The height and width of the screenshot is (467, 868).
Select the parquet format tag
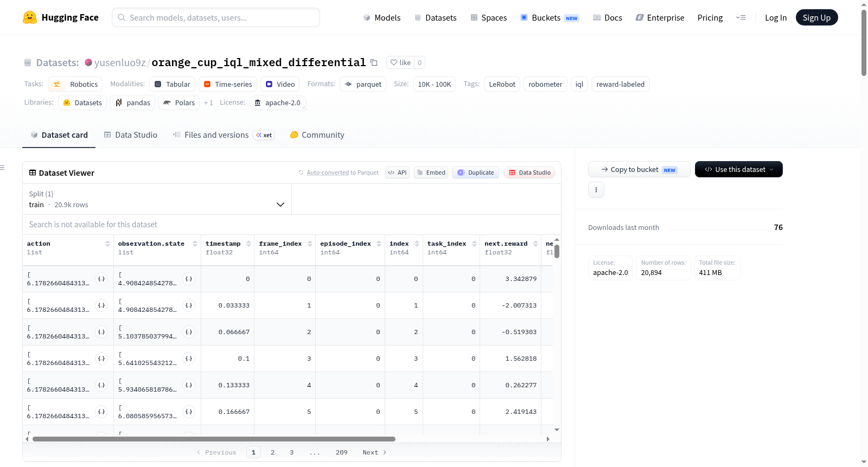point(363,84)
